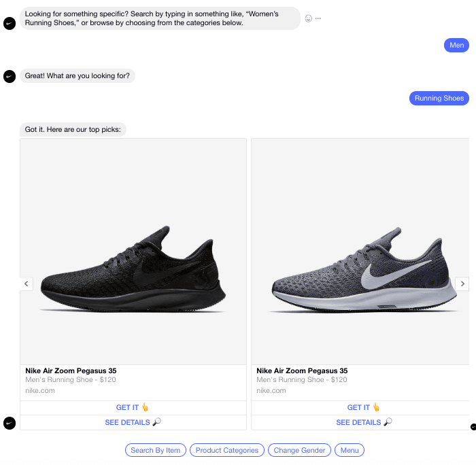
Task: Click the grey Pegasus 35 shoe image
Action: [360, 252]
